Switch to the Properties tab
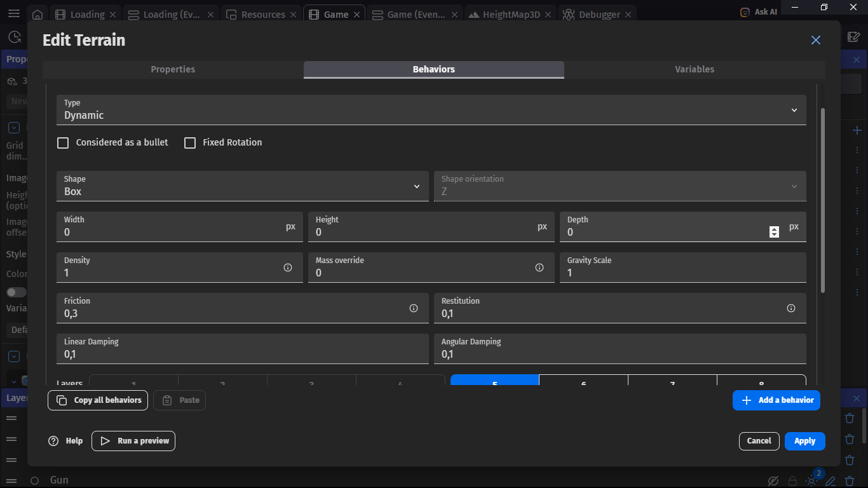 point(173,69)
